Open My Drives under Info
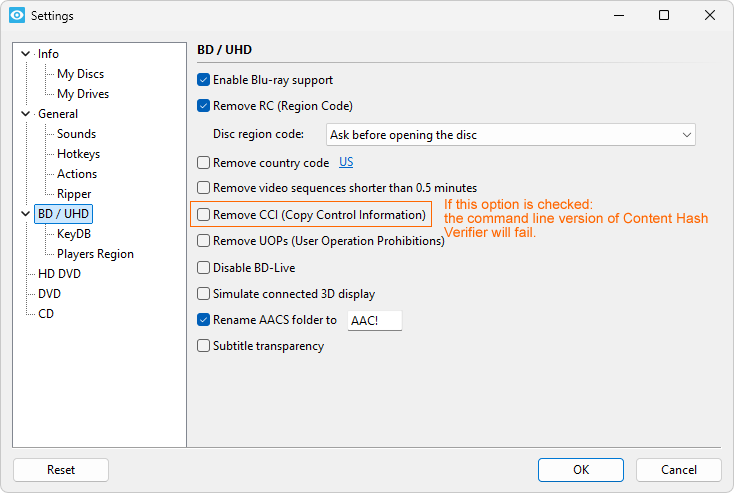 (x=83, y=94)
